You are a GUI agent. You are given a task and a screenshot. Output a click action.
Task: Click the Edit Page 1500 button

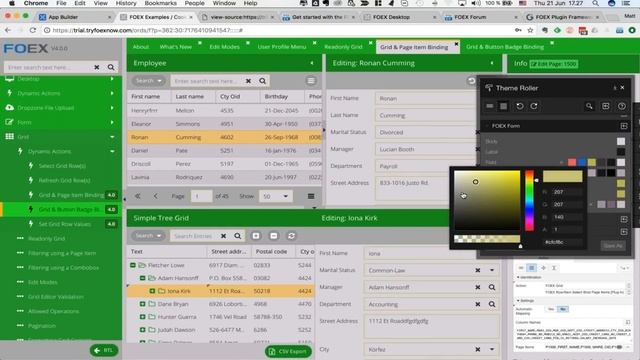(x=554, y=64)
